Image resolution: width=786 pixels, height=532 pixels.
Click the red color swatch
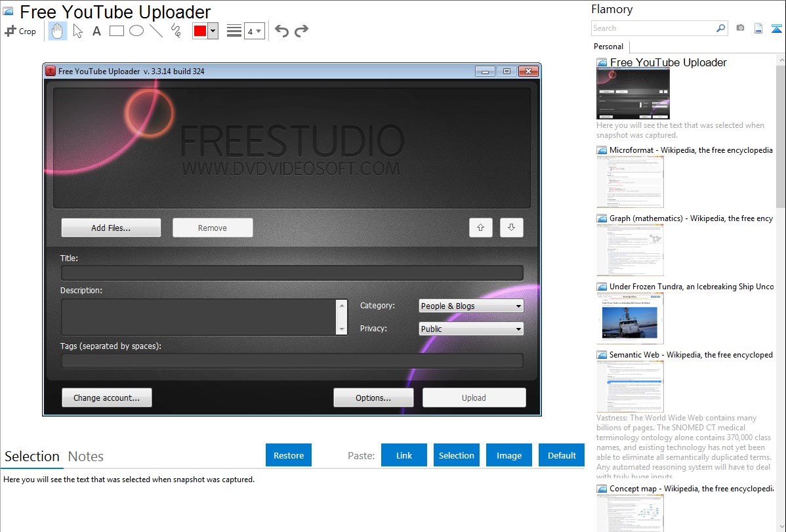pos(199,31)
